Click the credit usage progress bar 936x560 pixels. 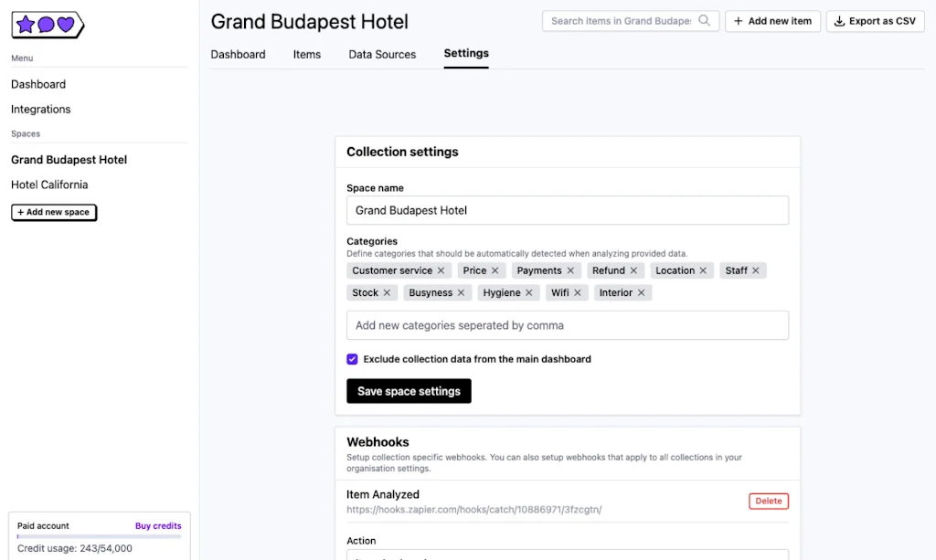pos(99,537)
